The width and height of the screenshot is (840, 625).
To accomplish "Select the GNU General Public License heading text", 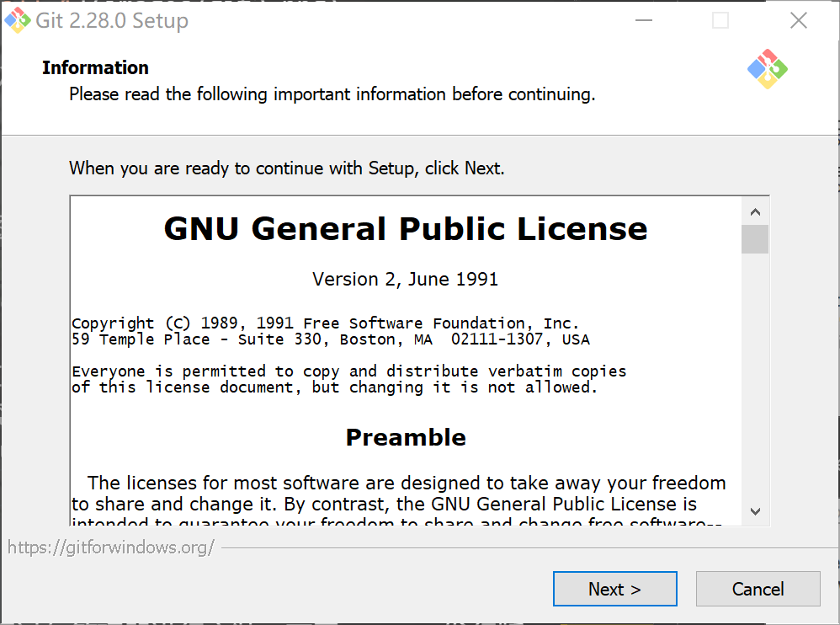I will point(406,227).
